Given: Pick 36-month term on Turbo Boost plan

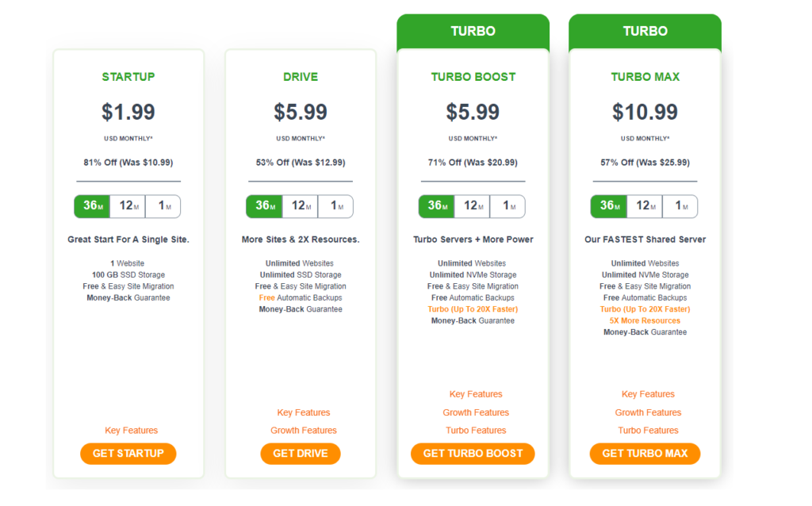Looking at the screenshot, I should click(x=437, y=206).
